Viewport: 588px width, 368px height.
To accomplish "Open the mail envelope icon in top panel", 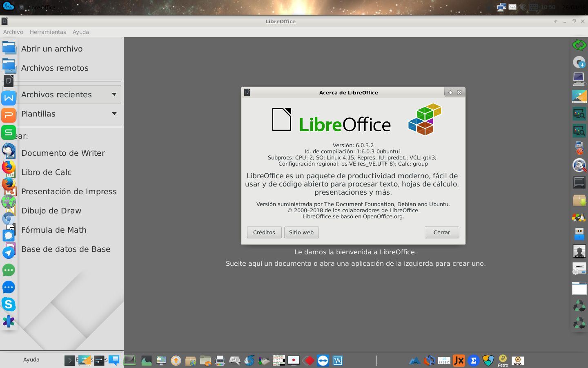I will [x=512, y=7].
